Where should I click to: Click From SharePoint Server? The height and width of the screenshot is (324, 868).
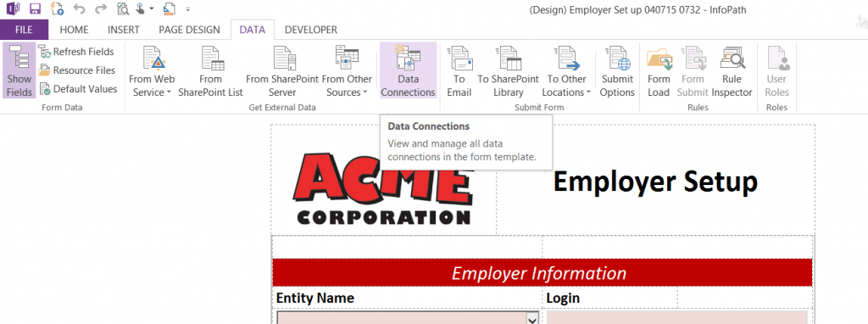coord(282,71)
